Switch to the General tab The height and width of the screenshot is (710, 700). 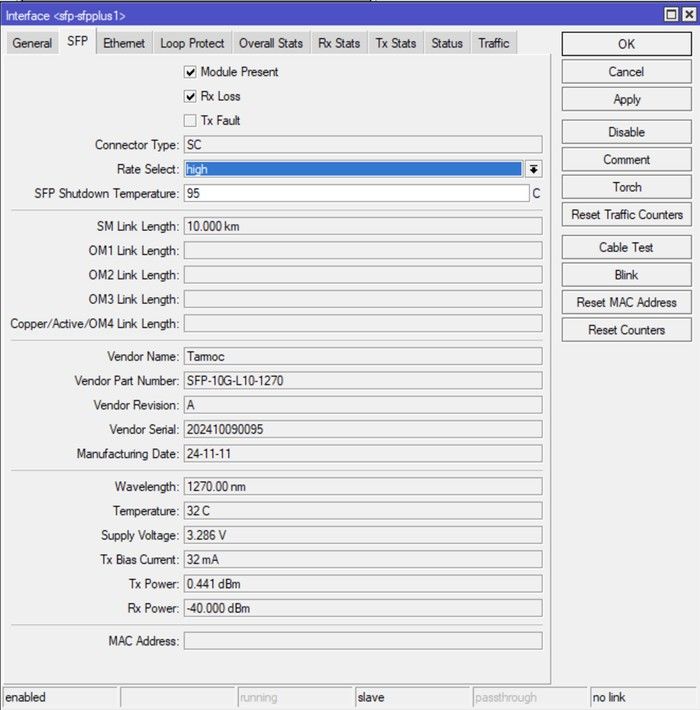coord(32,43)
